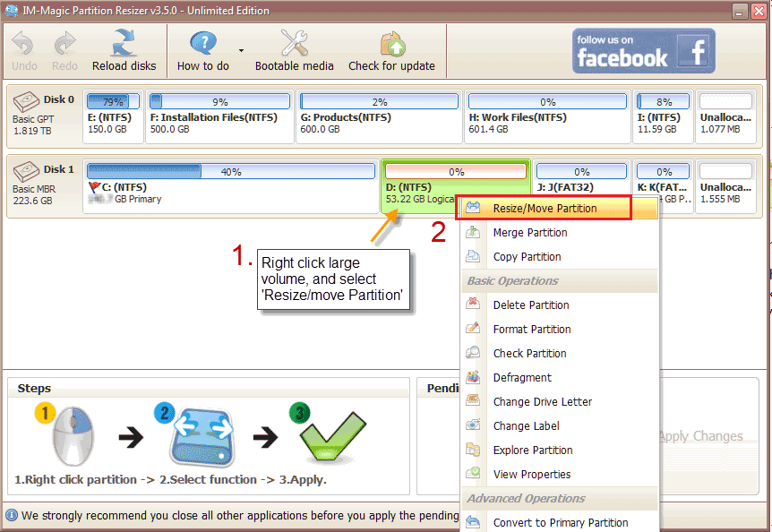Image resolution: width=772 pixels, height=532 pixels.
Task: Expand the How to do dropdown arrow
Action: (x=241, y=50)
